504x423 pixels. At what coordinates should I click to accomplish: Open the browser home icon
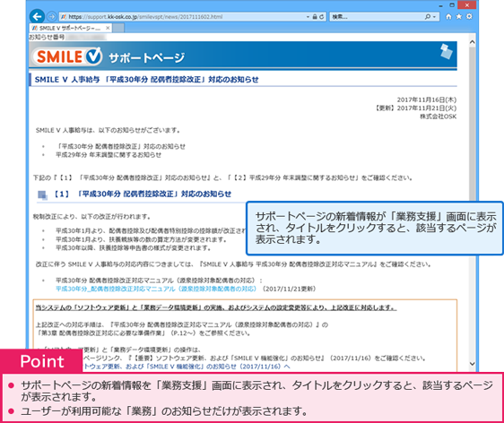click(448, 17)
